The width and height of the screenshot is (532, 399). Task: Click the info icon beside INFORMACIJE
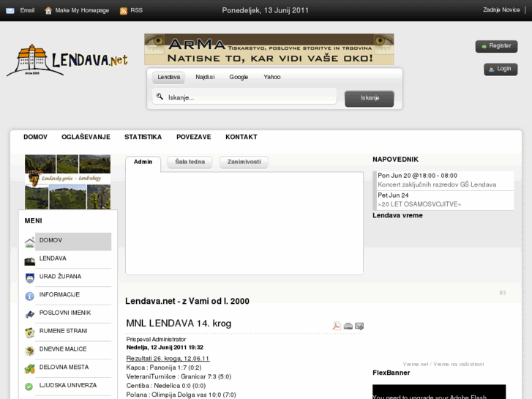(30, 296)
